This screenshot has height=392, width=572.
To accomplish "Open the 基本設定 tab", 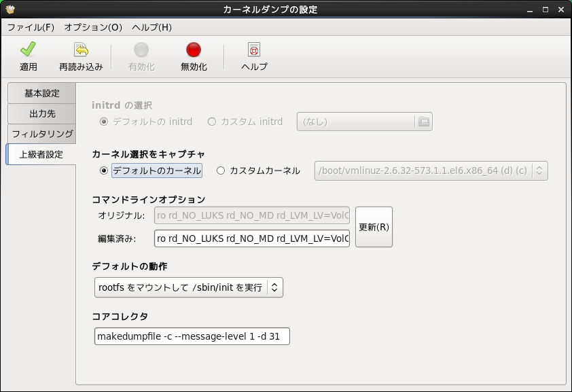I will (41, 93).
